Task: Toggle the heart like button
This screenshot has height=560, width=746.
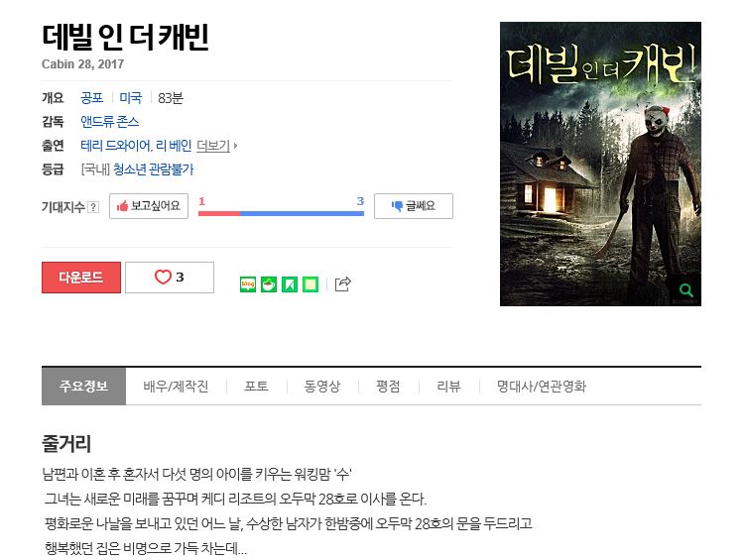Action: point(170,278)
